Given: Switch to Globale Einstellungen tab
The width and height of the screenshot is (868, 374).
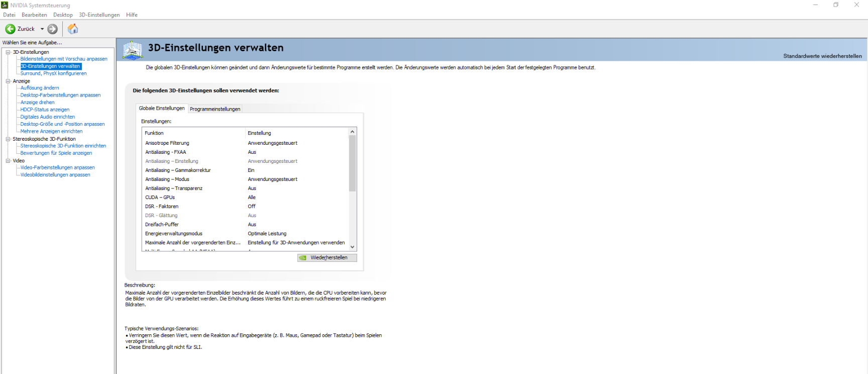Looking at the screenshot, I should [x=162, y=108].
